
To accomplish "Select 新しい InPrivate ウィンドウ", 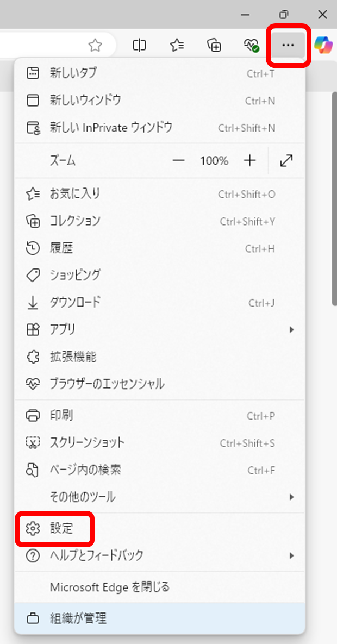I will tap(160, 128).
